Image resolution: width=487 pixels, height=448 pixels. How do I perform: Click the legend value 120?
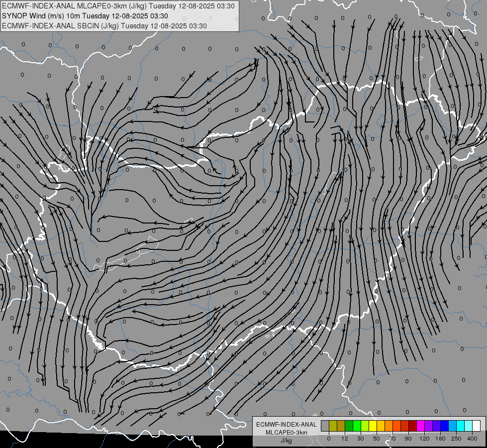pos(425,439)
